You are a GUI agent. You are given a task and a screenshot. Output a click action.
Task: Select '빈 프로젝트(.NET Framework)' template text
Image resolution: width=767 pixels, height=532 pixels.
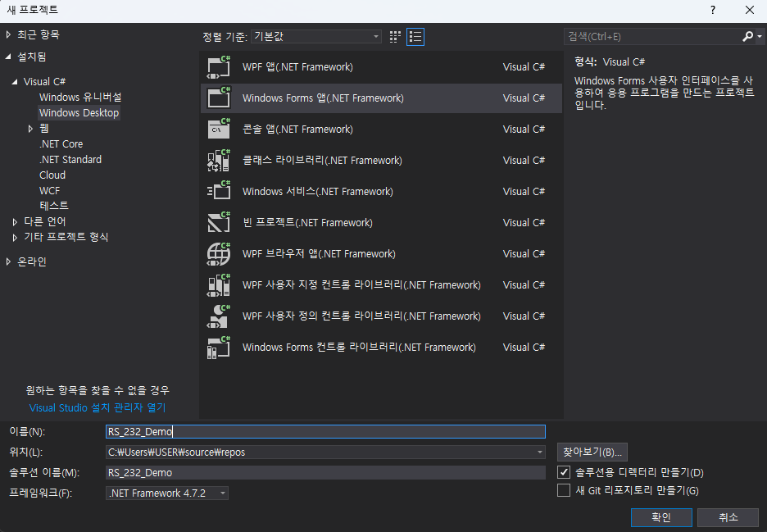pyautogui.click(x=307, y=223)
